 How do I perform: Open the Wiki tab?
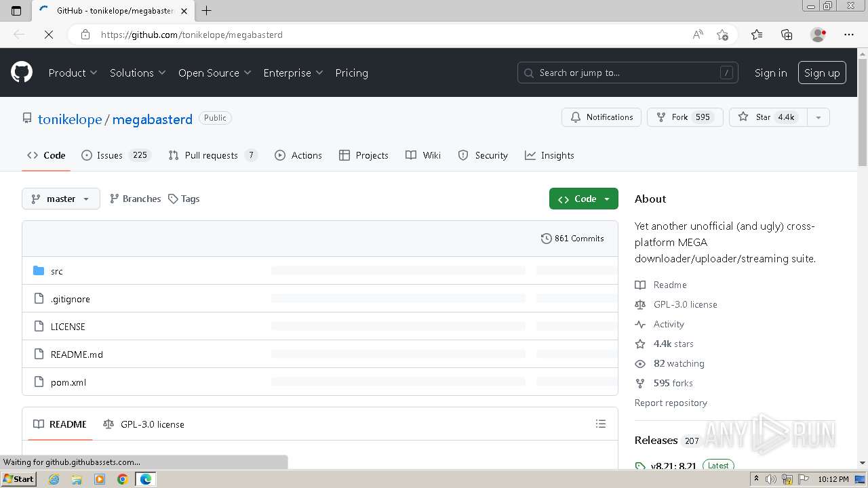coord(423,155)
